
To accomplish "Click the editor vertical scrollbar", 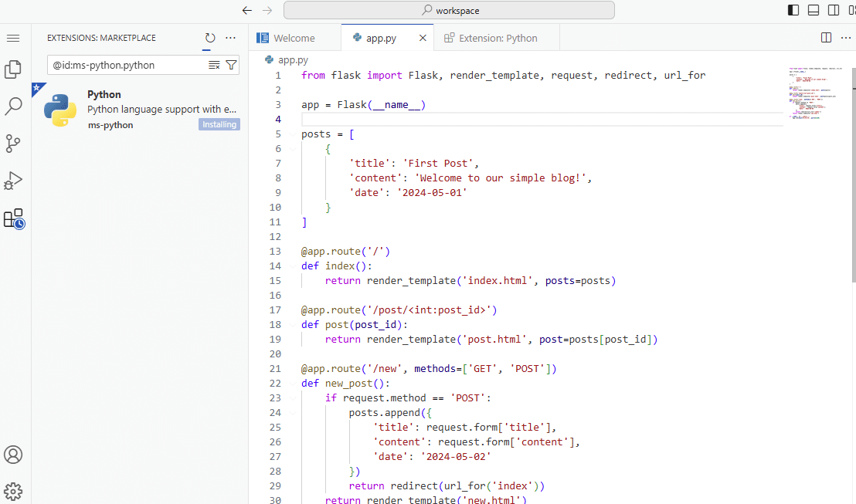I will pos(853,174).
